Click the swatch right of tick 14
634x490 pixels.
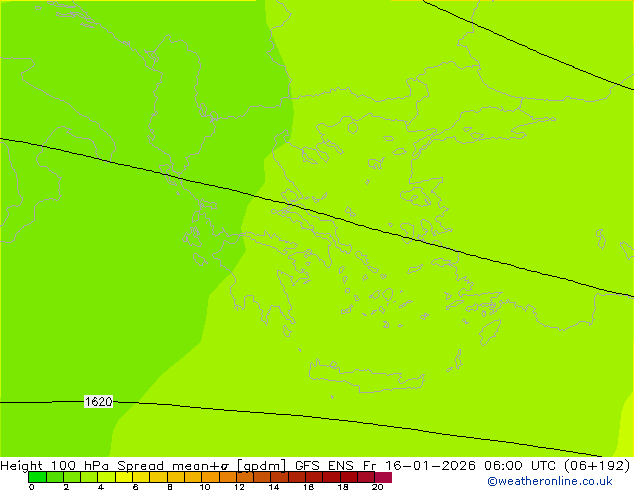(279, 477)
